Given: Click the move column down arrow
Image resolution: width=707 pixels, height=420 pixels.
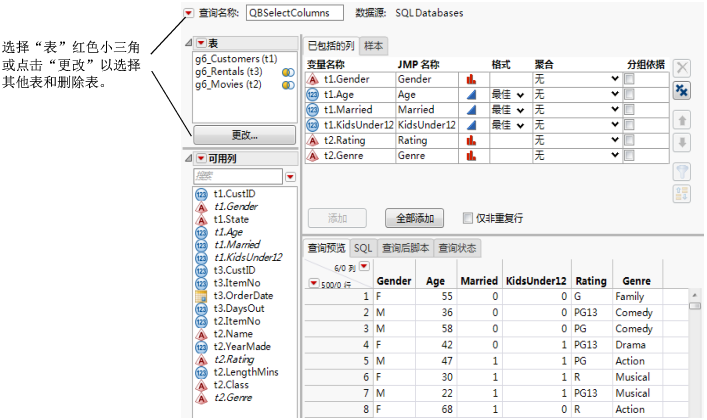Looking at the screenshot, I should 682,143.
